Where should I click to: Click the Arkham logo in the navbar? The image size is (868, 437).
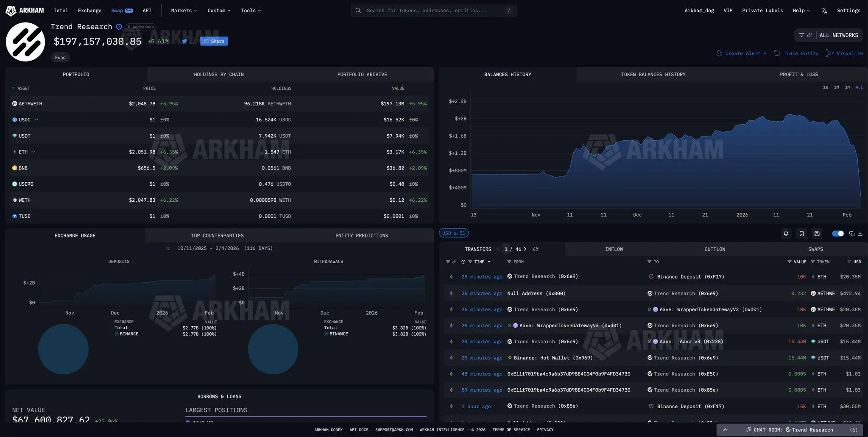tap(25, 11)
